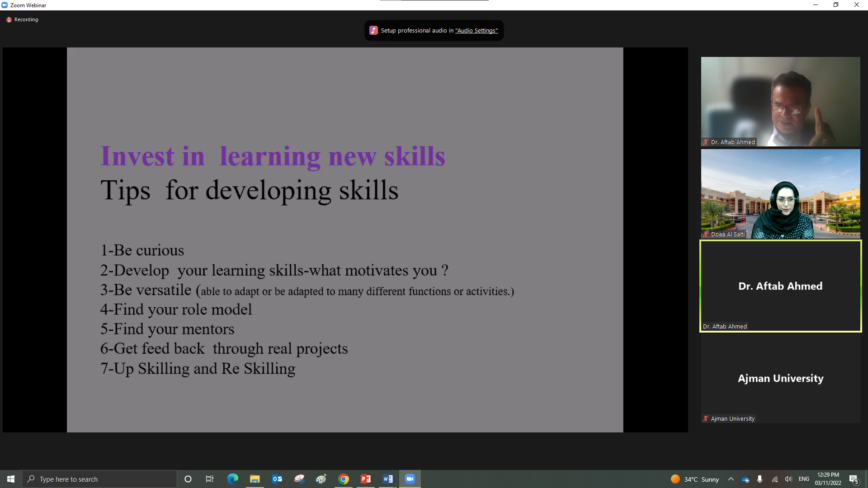Image resolution: width=868 pixels, height=488 pixels.
Task: Open Zoom from the taskbar
Action: point(410,479)
